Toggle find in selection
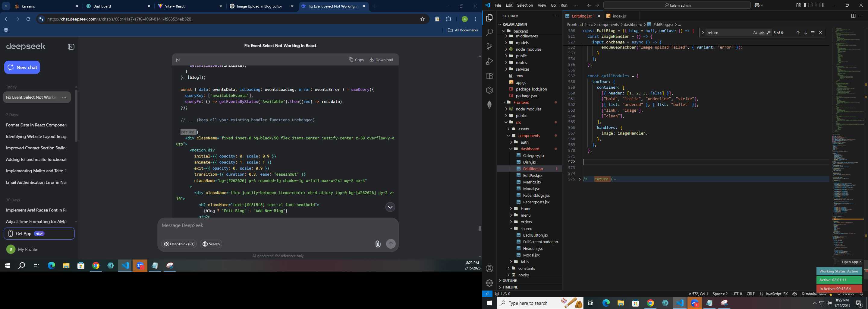Screen dimensions: 868x309 pos(813,33)
